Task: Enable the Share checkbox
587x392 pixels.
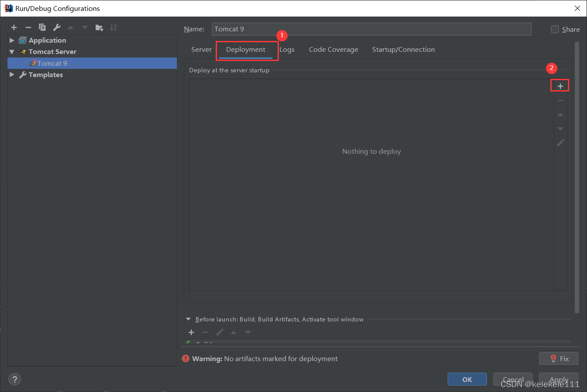Action: point(555,29)
